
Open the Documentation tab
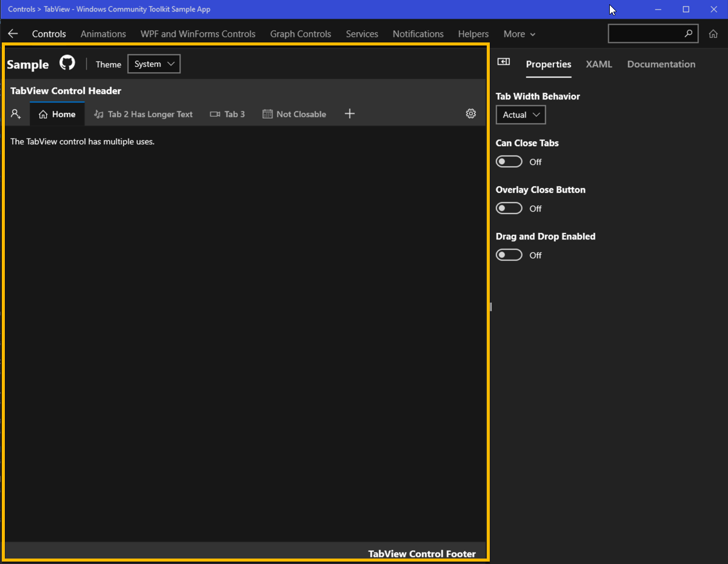pos(661,64)
